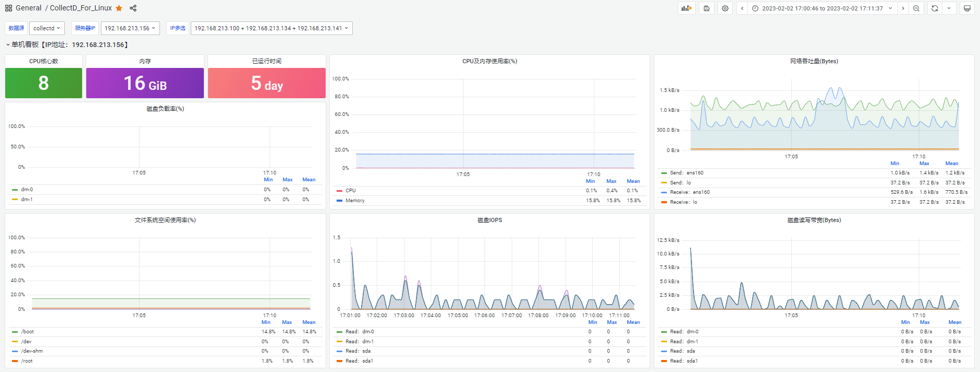Go to the General folder breadcrumb

click(x=28, y=8)
